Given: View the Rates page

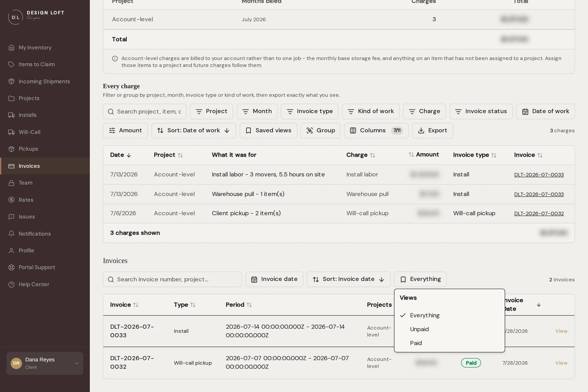Looking at the screenshot, I should pos(45,200).
